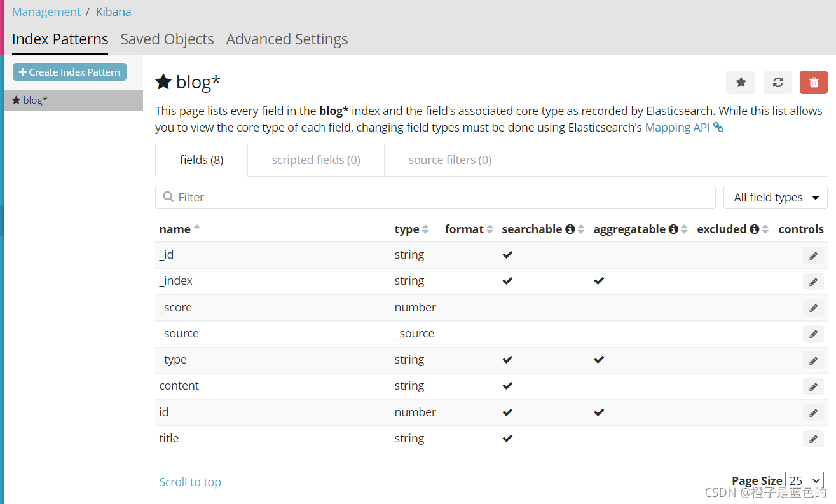
Task: Edit the id field with pencil icon
Action: coord(813,413)
